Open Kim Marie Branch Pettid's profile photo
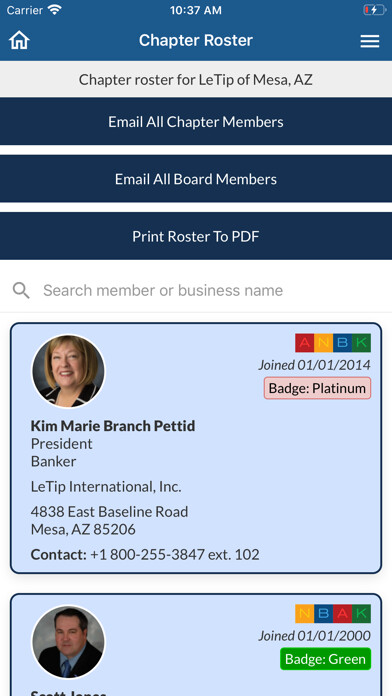This screenshot has height=696, width=392. pos(68,371)
